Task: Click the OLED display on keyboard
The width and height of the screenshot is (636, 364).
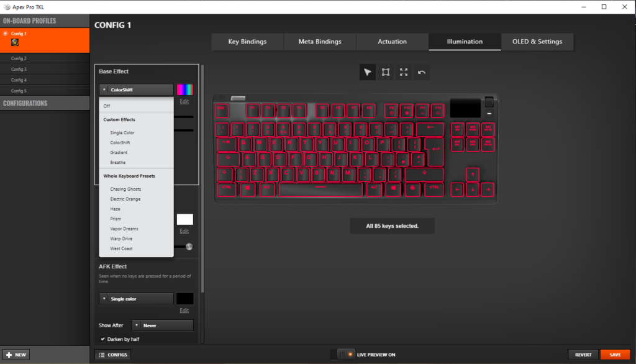Action: (465, 108)
